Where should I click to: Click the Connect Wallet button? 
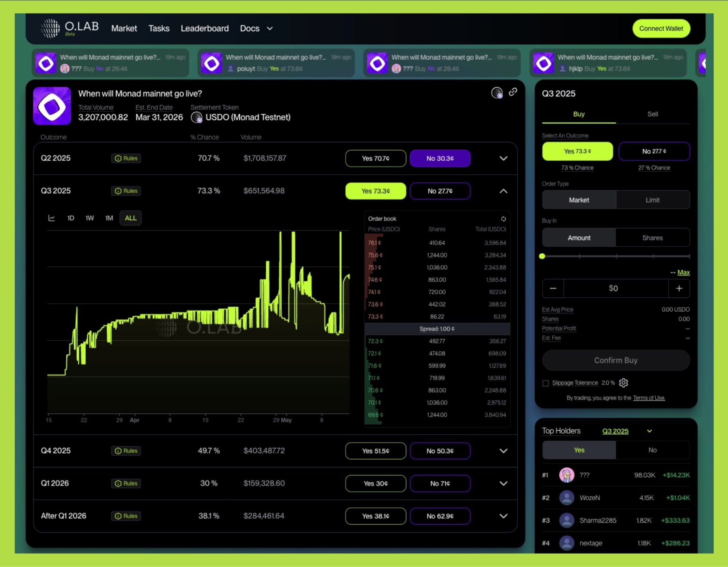pos(661,28)
